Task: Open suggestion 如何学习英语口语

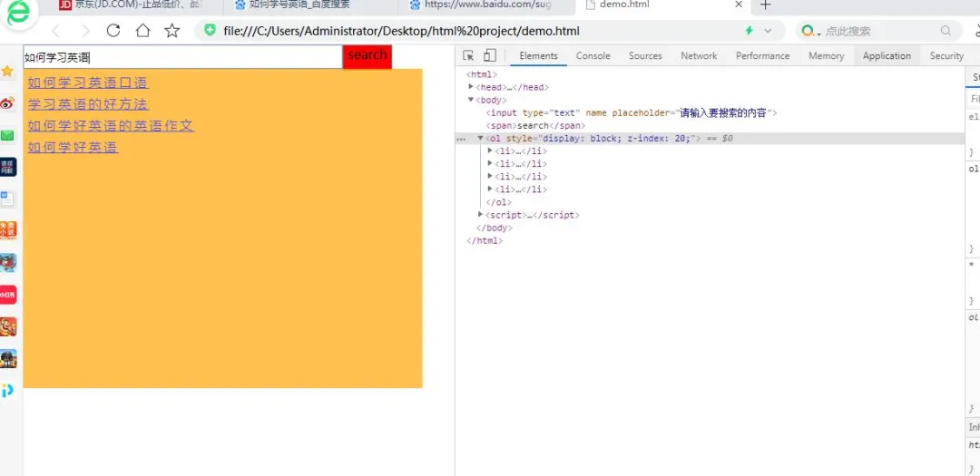Action: click(x=88, y=83)
